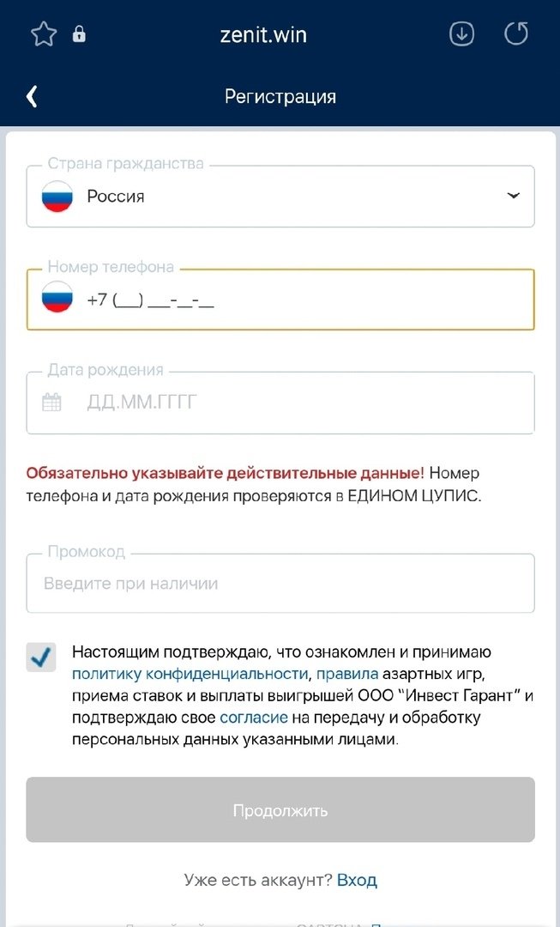Reload the page with the refresh icon
Viewport: 560px width, 927px height.
pyautogui.click(x=516, y=34)
